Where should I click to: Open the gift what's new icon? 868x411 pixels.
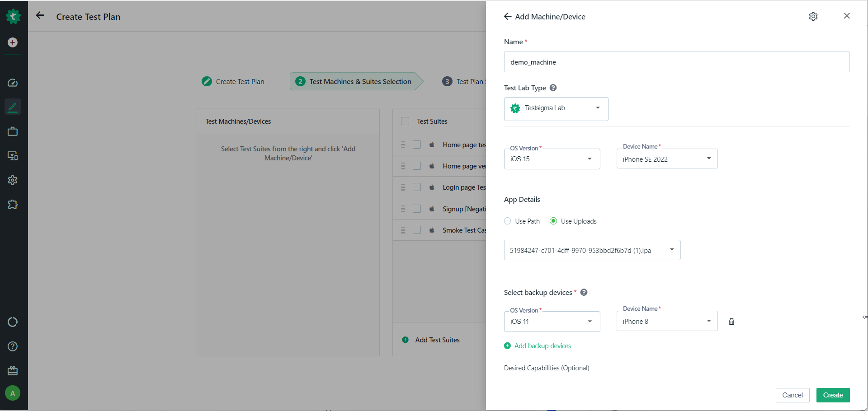[x=13, y=371]
